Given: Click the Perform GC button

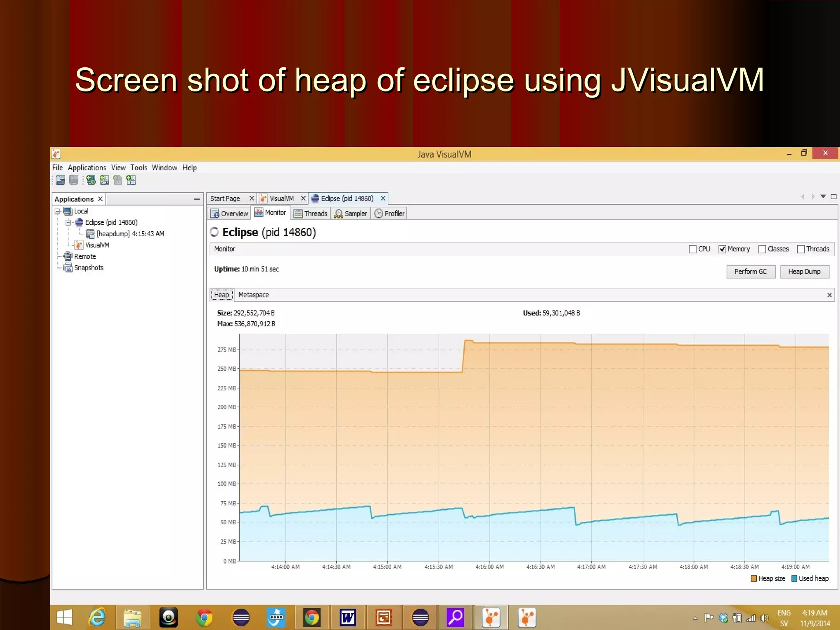Looking at the screenshot, I should coord(751,272).
